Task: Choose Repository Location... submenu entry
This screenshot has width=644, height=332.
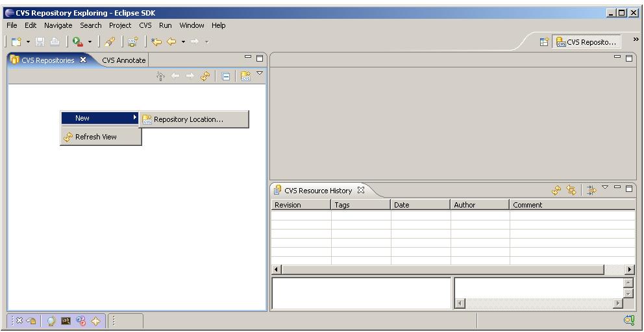Action: click(194, 119)
